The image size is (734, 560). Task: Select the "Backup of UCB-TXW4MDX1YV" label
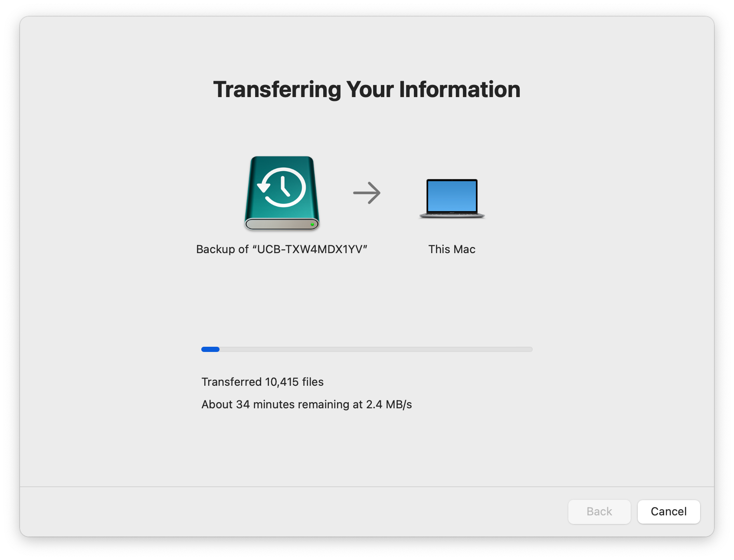pyautogui.click(x=282, y=249)
